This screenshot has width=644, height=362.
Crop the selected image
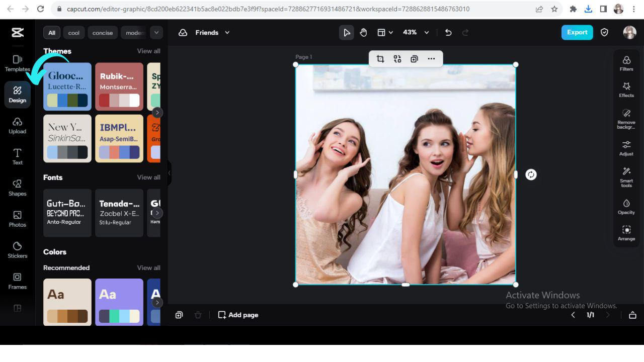pos(380,59)
